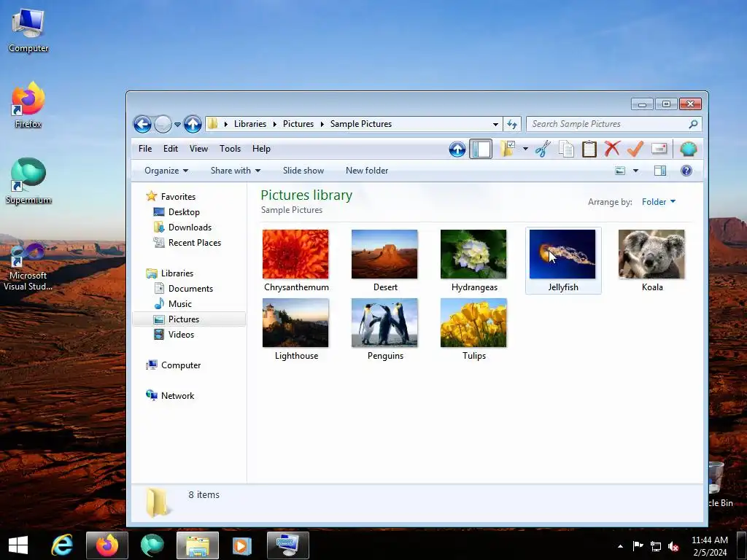Expand the address bar history dropdown
This screenshot has height=560, width=747.
tap(495, 124)
